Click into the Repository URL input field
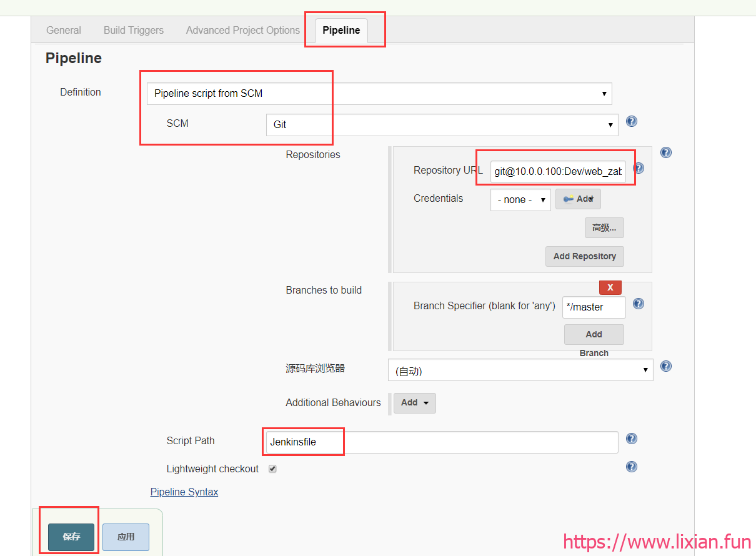Viewport: 756px width, 556px height. 558,171
